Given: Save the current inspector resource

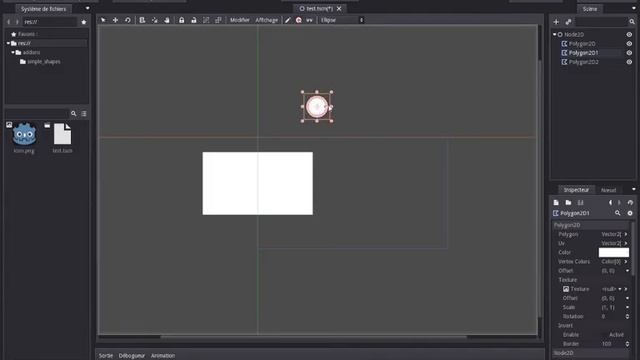Looking at the screenshot, I should pyautogui.click(x=580, y=202).
